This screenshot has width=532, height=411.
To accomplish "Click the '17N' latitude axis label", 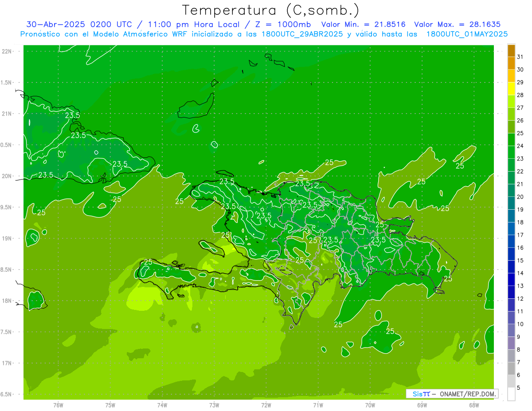I will 7,364.
